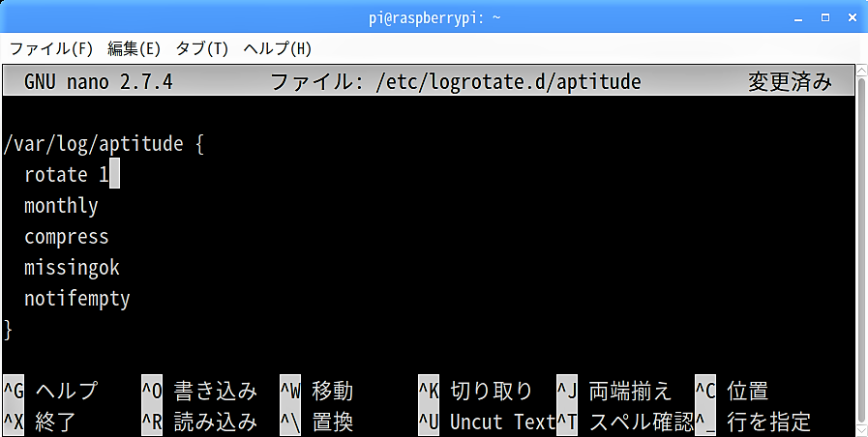Image resolution: width=868 pixels, height=437 pixels.
Task: Open the ファイル(F) menu
Action: coord(51,48)
